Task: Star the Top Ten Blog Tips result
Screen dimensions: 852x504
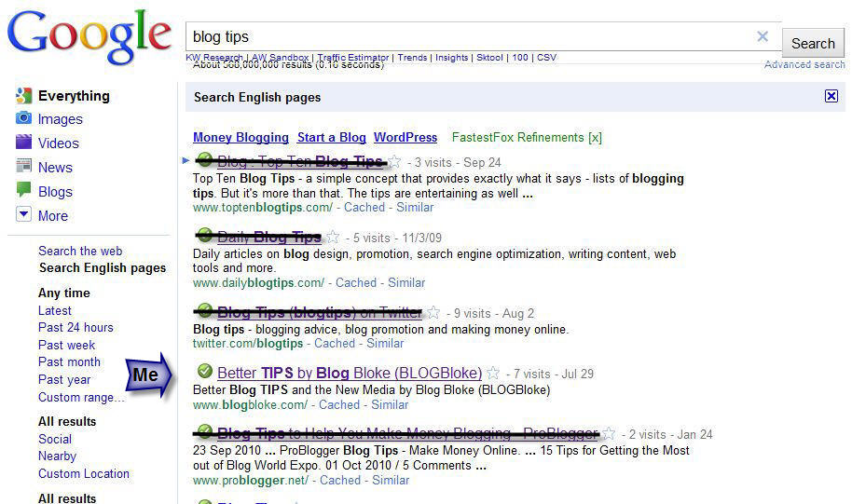Action: pos(394,162)
